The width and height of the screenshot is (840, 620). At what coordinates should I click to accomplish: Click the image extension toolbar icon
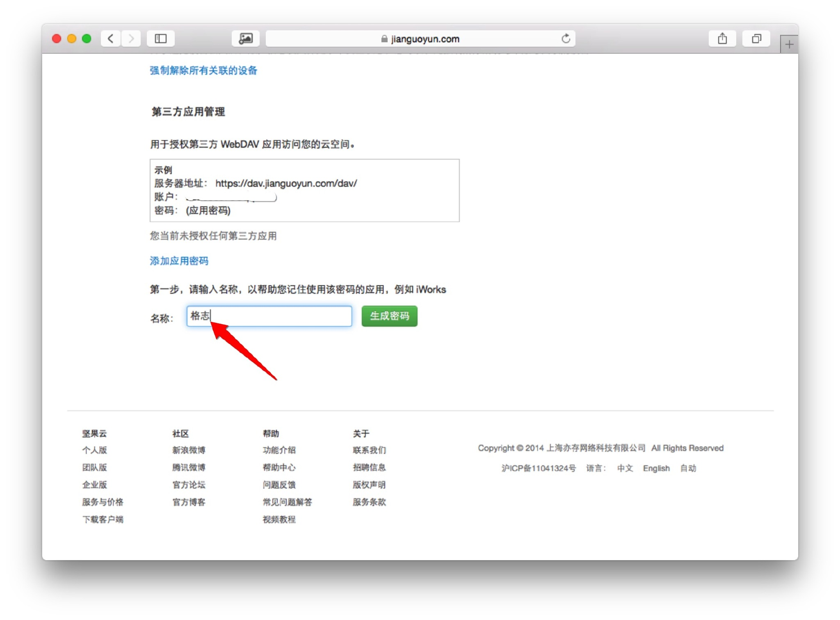[x=245, y=39]
